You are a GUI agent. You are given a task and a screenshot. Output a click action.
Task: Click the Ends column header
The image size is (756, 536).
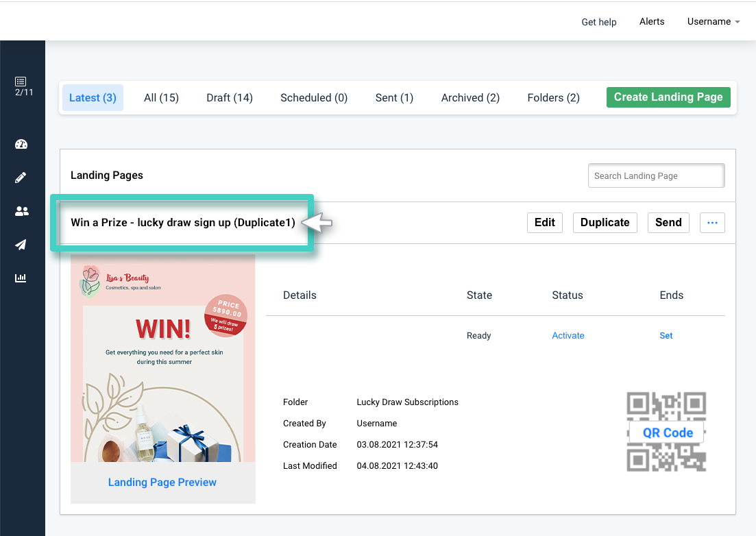click(671, 295)
